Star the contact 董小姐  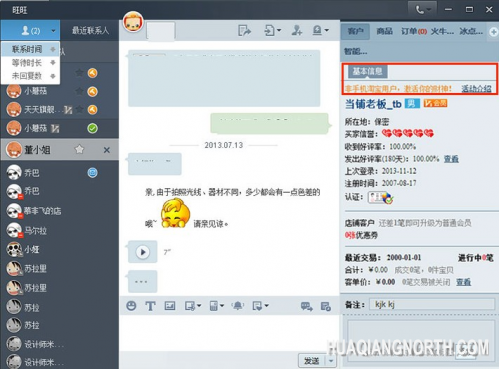pos(79,149)
